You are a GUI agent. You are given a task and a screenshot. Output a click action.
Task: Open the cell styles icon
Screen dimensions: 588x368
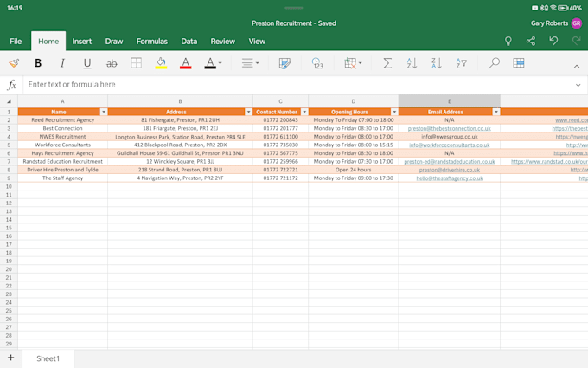pyautogui.click(x=284, y=63)
